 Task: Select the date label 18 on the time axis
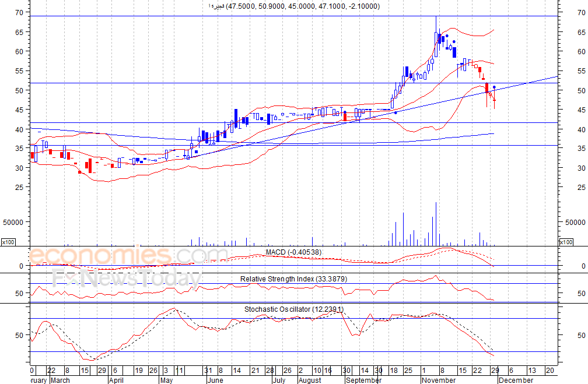click(393, 371)
